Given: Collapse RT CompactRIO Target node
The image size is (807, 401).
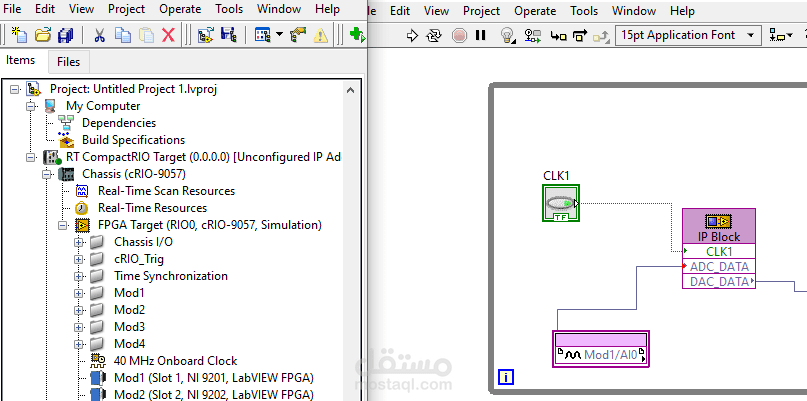Looking at the screenshot, I should point(31,157).
